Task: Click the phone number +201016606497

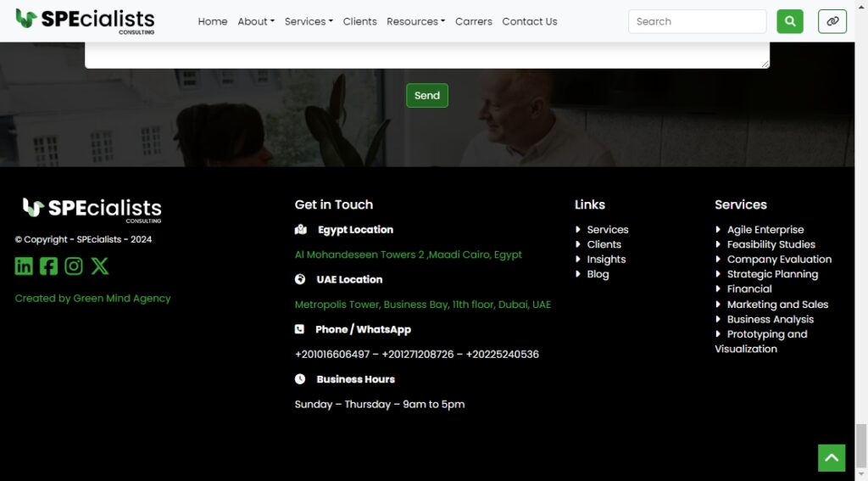Action: [x=332, y=354]
